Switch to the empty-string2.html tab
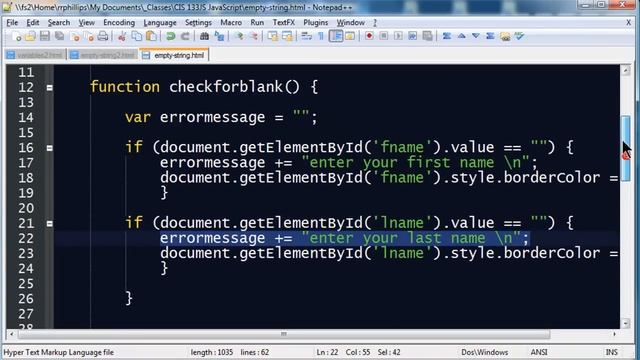The width and height of the screenshot is (640, 360). [x=102, y=55]
